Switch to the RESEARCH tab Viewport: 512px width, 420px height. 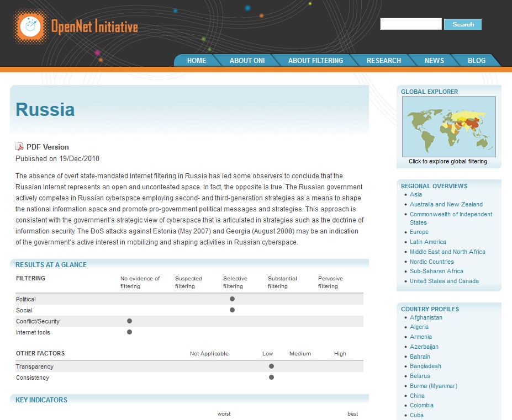384,61
